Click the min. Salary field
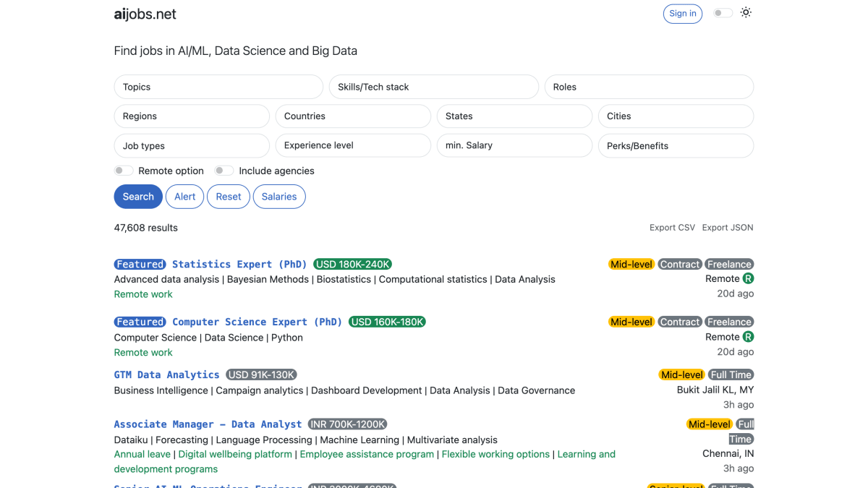Screen dimensions: 868x488 point(514,145)
